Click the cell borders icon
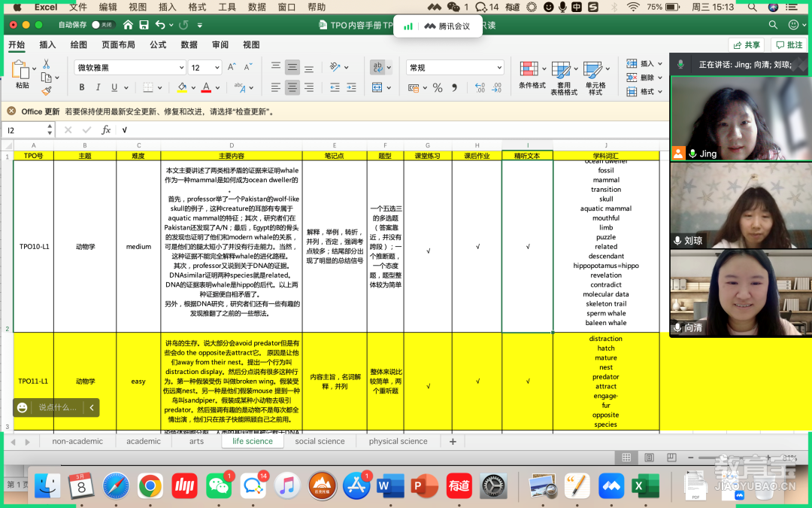The image size is (812, 508). [148, 87]
